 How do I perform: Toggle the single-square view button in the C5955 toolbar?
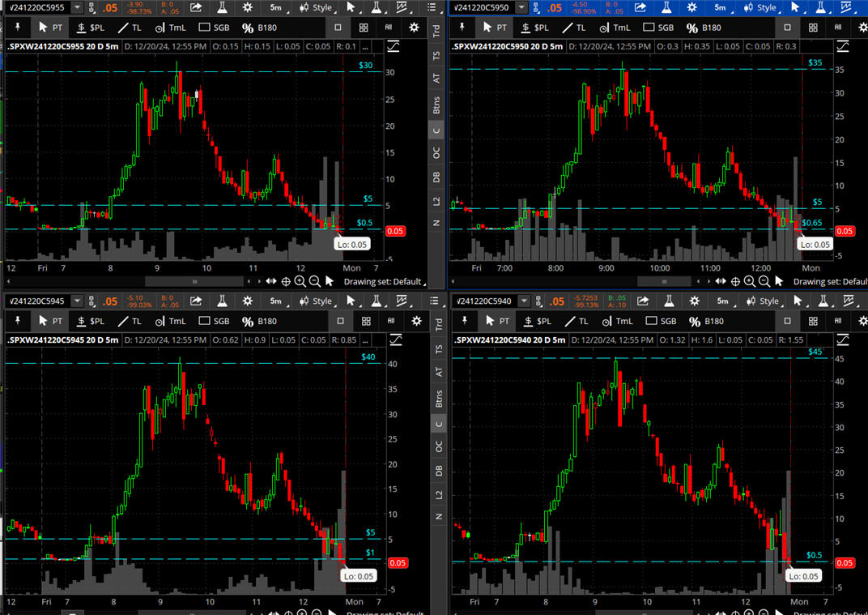click(338, 27)
